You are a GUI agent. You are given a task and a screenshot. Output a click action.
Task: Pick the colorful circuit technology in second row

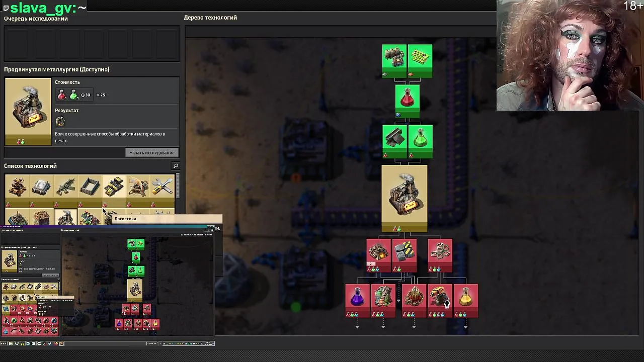90,217
